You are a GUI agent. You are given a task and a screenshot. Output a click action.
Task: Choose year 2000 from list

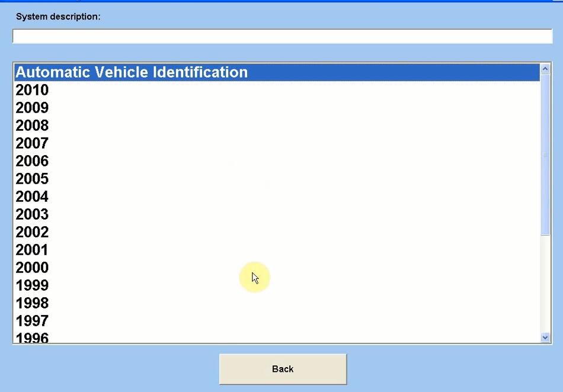click(x=277, y=268)
